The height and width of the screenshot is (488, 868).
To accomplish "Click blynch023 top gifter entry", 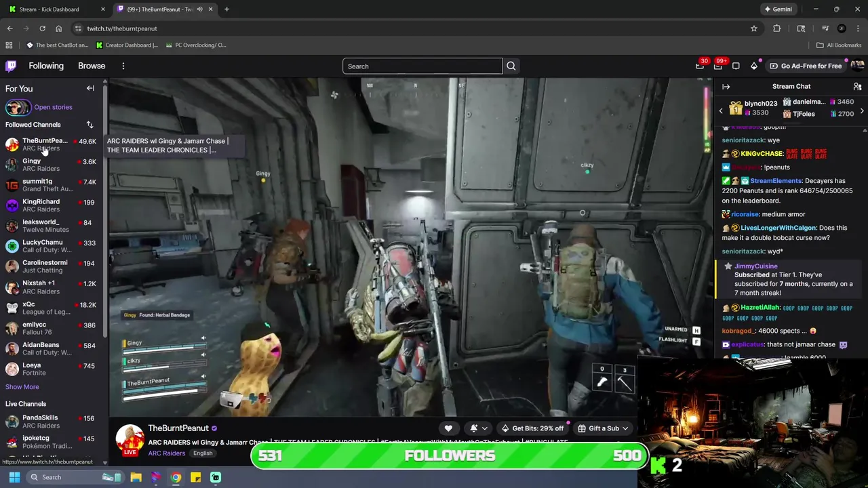I will 753,108.
